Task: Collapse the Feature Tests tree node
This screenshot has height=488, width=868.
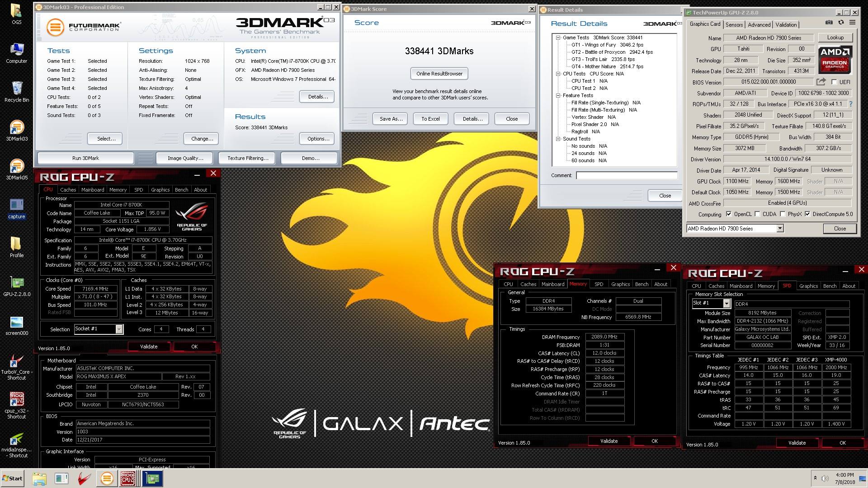Action: pos(558,96)
